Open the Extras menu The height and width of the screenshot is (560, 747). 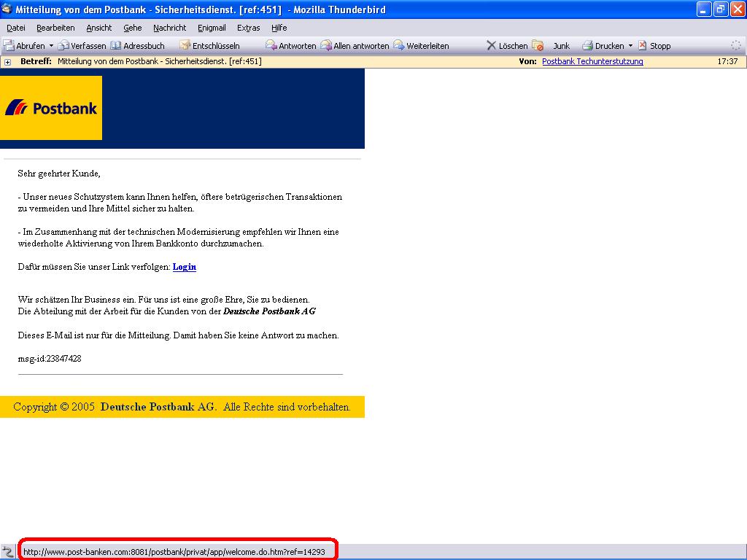click(249, 28)
